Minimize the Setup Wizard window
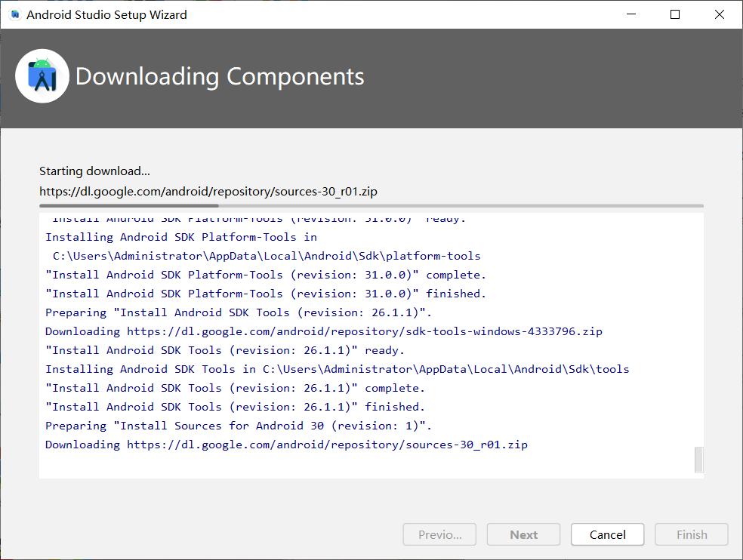743x560 pixels. point(631,14)
